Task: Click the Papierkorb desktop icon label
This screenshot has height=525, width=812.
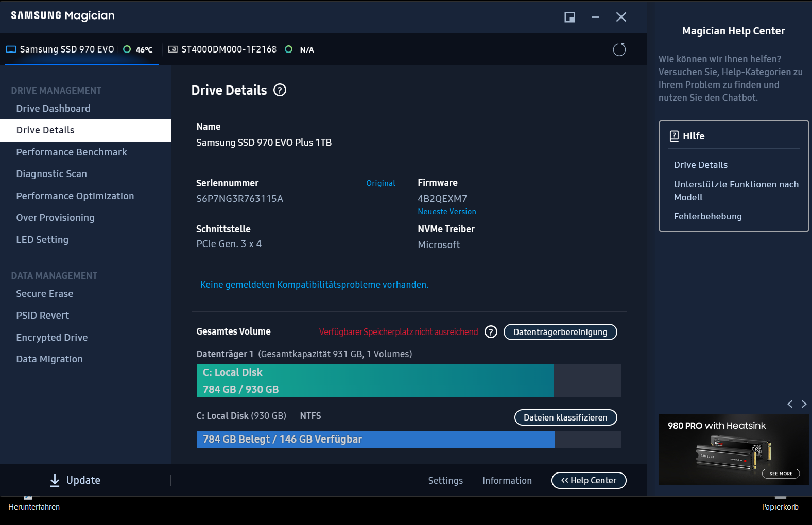Action: click(x=780, y=507)
